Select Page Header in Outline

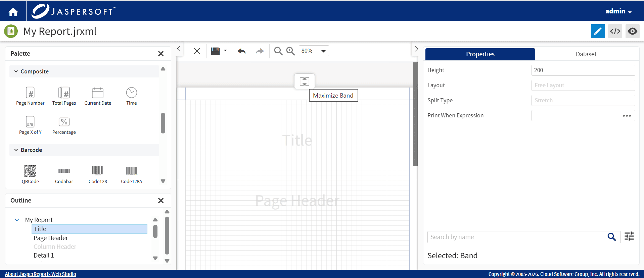pos(51,238)
